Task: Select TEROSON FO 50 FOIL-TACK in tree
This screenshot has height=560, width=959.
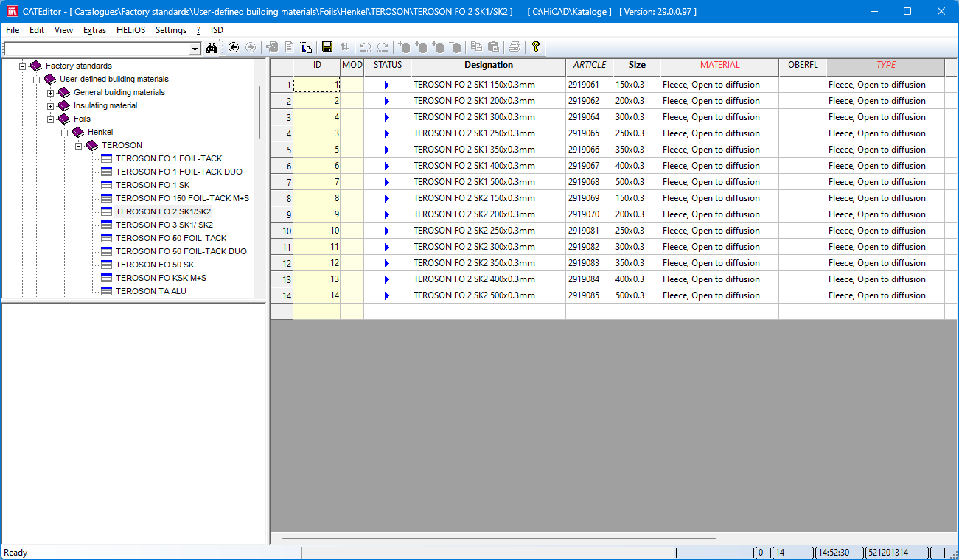Action: click(171, 239)
